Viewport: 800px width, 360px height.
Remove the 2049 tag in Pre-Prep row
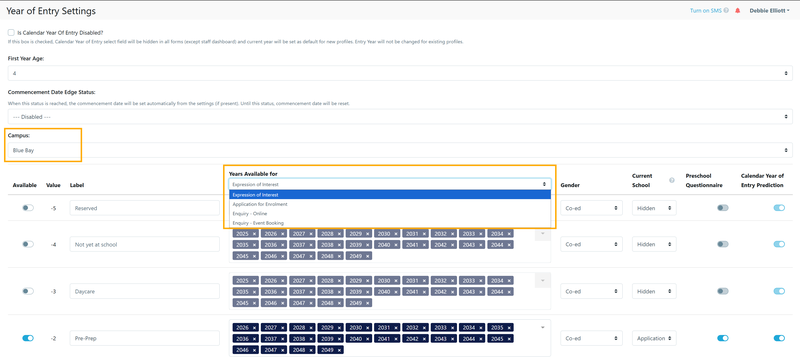pyautogui.click(x=338, y=350)
